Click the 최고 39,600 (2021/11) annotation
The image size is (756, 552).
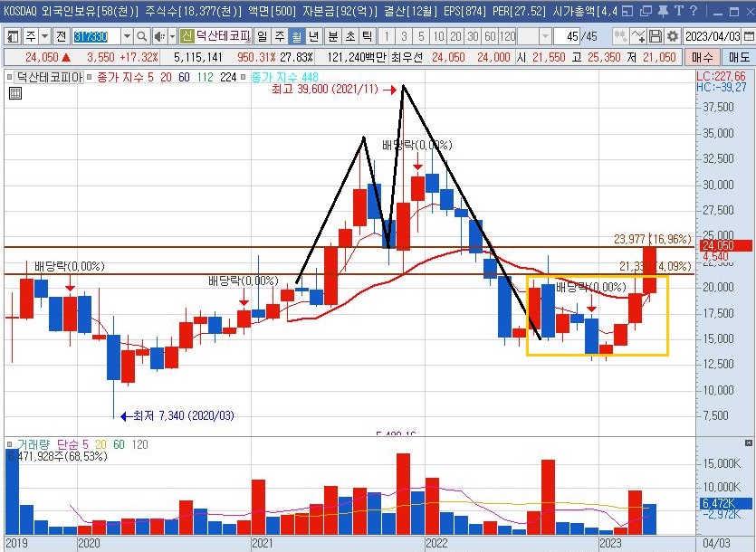tap(325, 90)
